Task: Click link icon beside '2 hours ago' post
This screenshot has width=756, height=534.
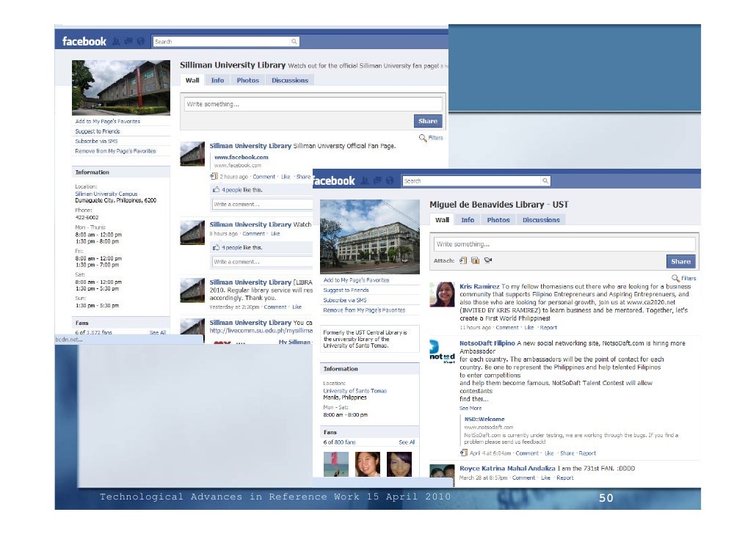Action: tap(214, 176)
